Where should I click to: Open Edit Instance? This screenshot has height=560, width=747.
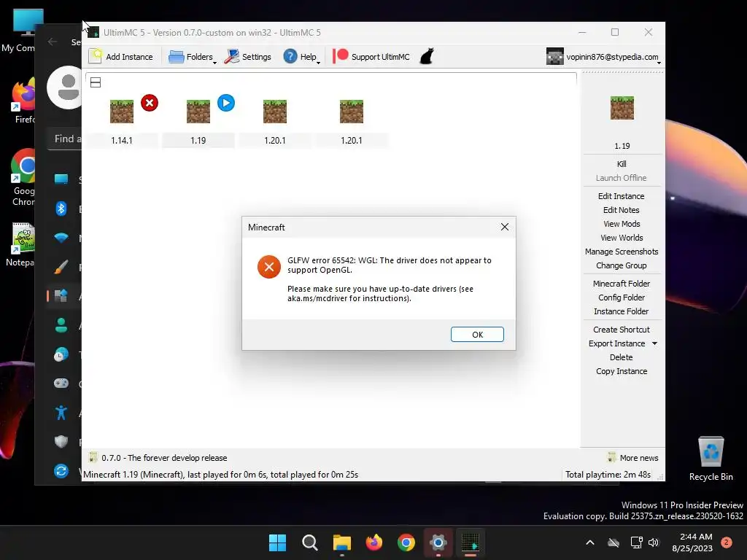click(622, 196)
